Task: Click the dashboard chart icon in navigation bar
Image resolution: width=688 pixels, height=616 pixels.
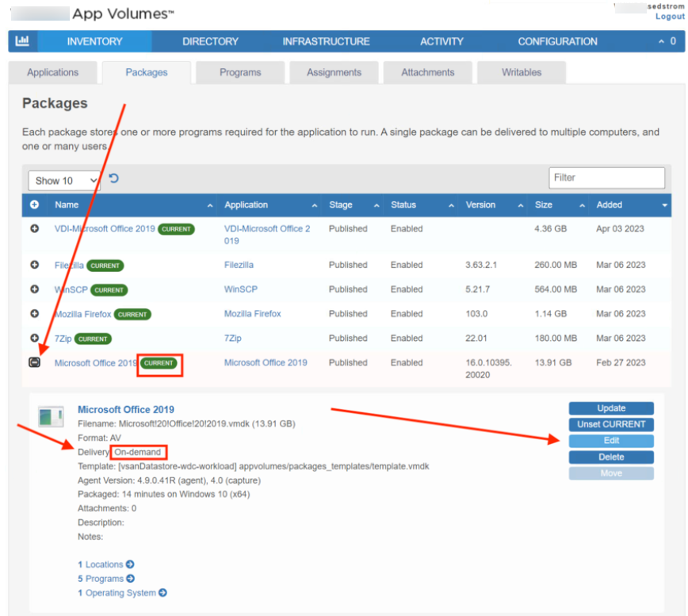Action: click(23, 41)
